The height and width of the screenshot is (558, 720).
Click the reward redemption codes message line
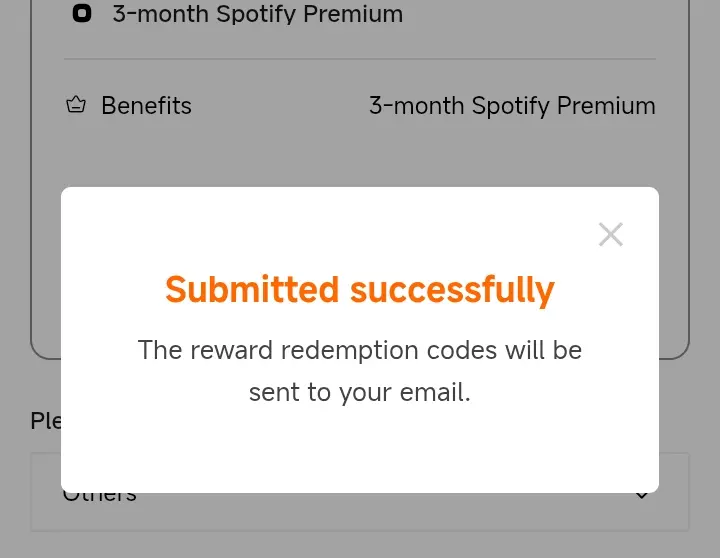[360, 350]
